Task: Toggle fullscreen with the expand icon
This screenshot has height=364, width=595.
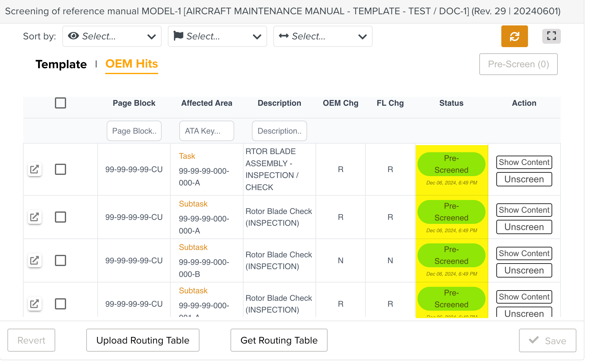Action: pyautogui.click(x=551, y=36)
